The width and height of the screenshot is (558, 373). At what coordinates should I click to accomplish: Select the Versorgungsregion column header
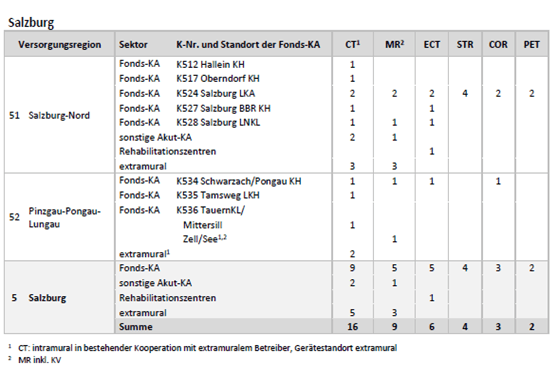coord(59,44)
